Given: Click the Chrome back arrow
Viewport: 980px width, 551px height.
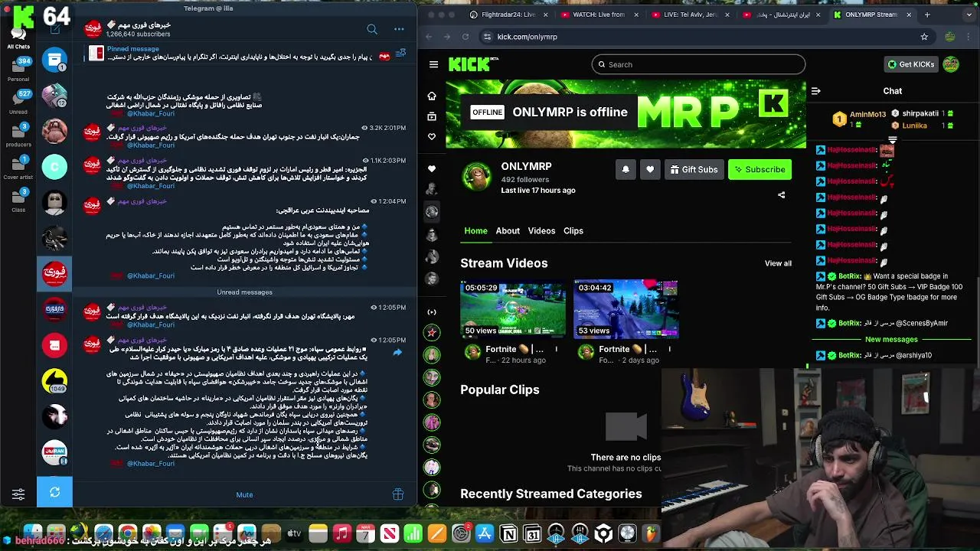Looking at the screenshot, I should coord(429,37).
